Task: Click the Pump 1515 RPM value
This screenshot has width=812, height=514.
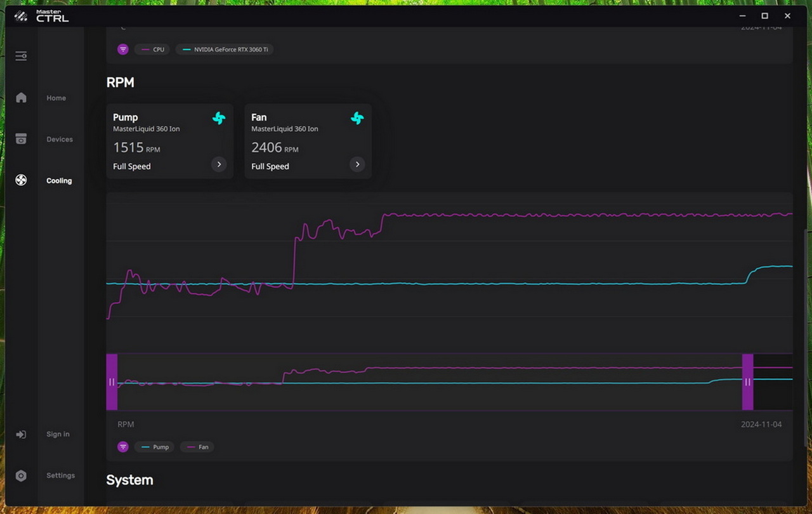Action: (x=136, y=147)
